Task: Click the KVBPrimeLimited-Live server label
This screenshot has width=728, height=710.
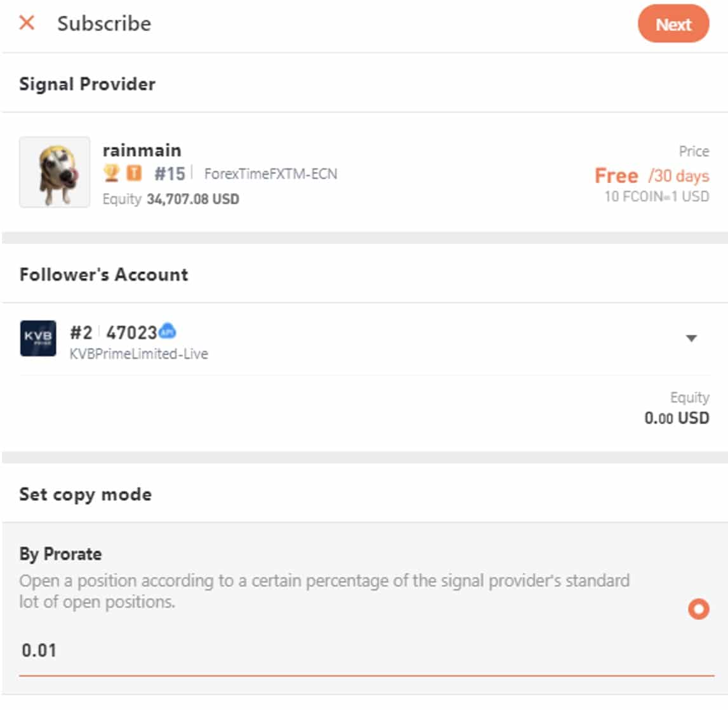Action: coord(139,354)
